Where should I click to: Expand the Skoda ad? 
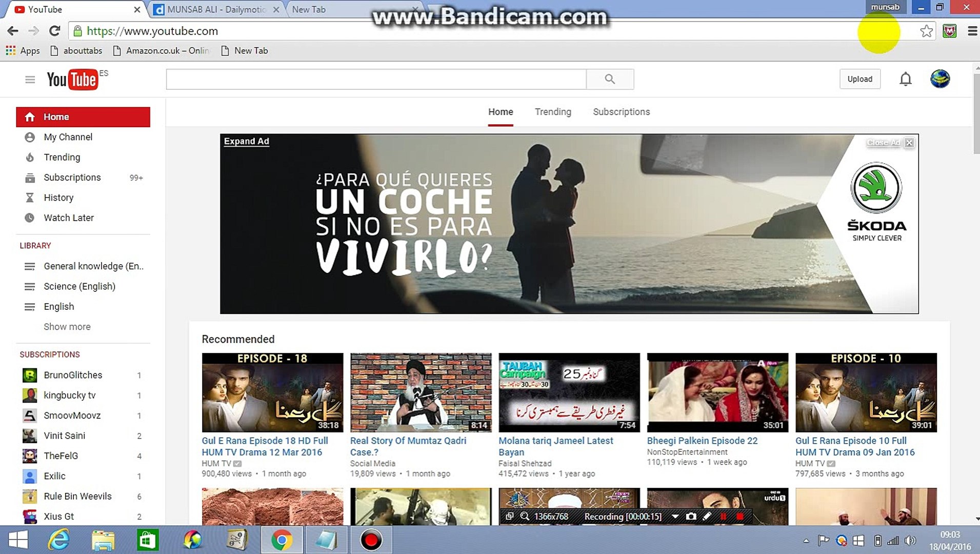pos(247,141)
